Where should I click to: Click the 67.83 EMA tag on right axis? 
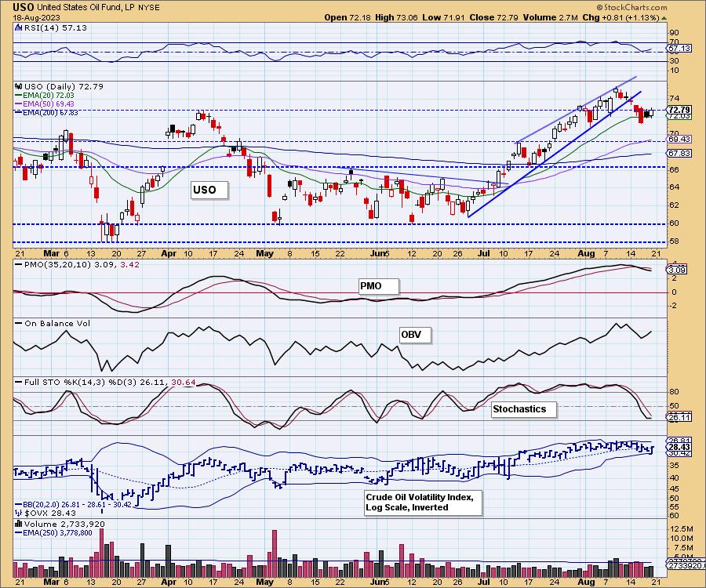(679, 154)
